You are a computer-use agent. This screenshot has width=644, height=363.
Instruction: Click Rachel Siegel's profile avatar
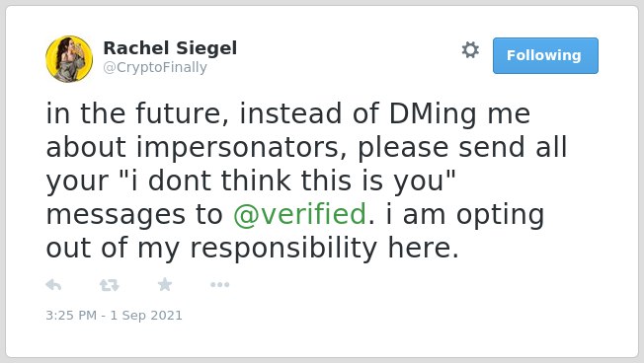click(x=69, y=59)
